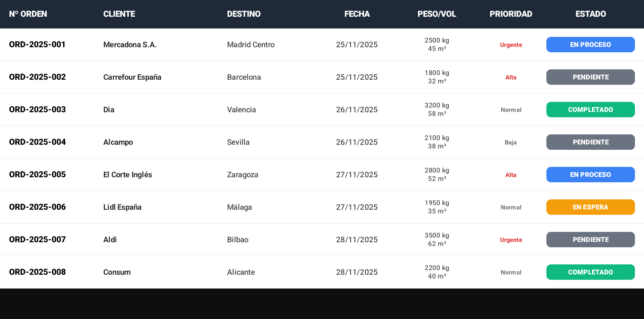The height and width of the screenshot is (319, 644).
Task: Select EN PROCESO badge for El Corte Inglés
Action: pyautogui.click(x=590, y=175)
